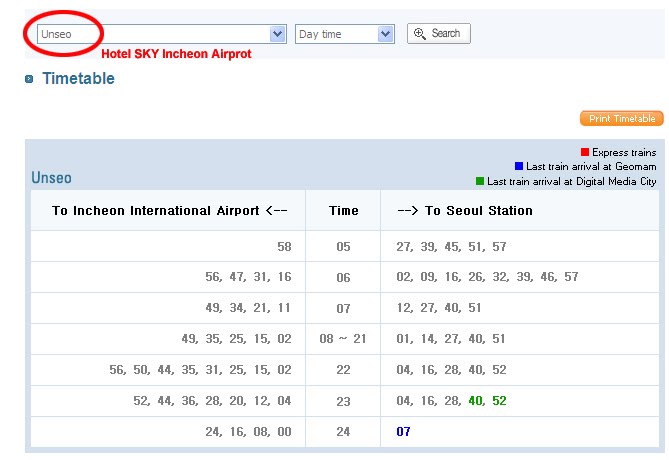669x460 pixels.
Task: Click the 05 hour time cell
Action: point(343,247)
